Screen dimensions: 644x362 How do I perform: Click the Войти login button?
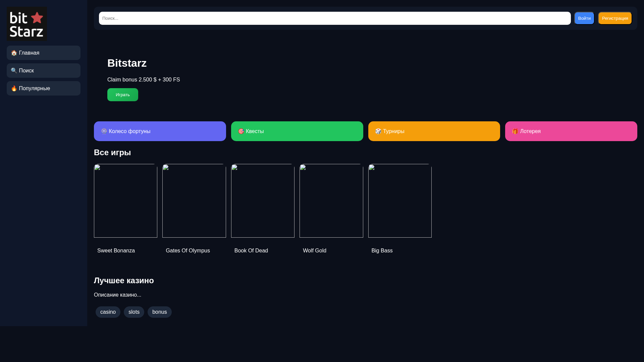(584, 18)
